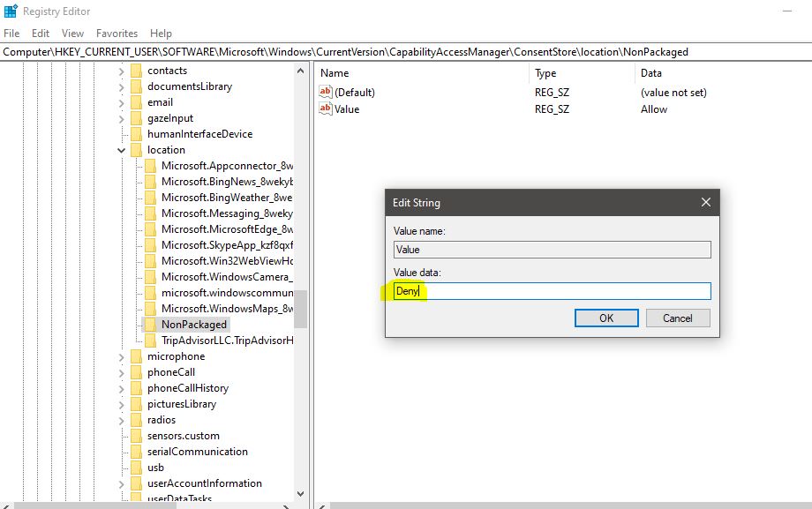Click the REG_SZ icon beside the Value entry
The image size is (812, 509).
click(325, 109)
